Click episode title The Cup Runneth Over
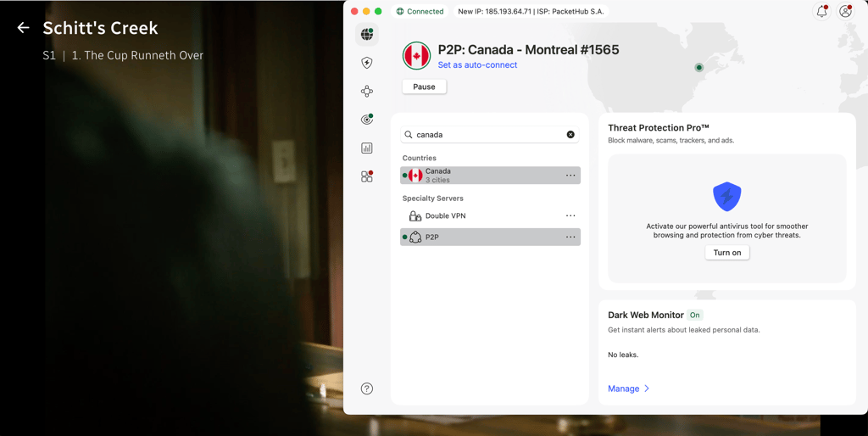The width and height of the screenshot is (868, 436). [x=138, y=55]
